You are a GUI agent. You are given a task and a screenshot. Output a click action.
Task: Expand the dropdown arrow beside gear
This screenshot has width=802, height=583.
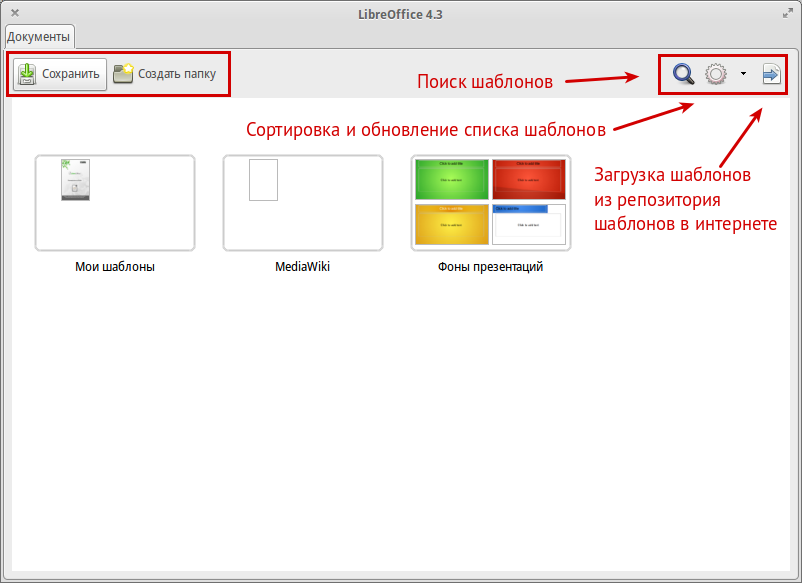coord(743,74)
